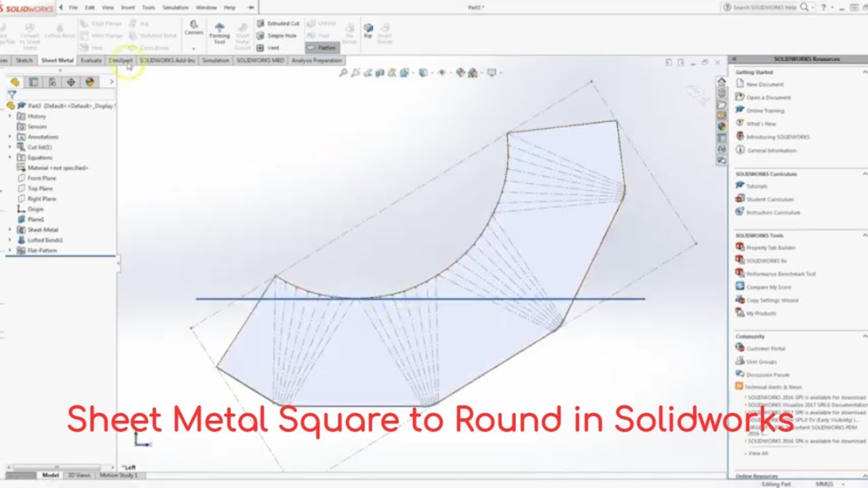Open Appearances task pane color-ball icon
The image size is (868, 488).
click(722, 125)
